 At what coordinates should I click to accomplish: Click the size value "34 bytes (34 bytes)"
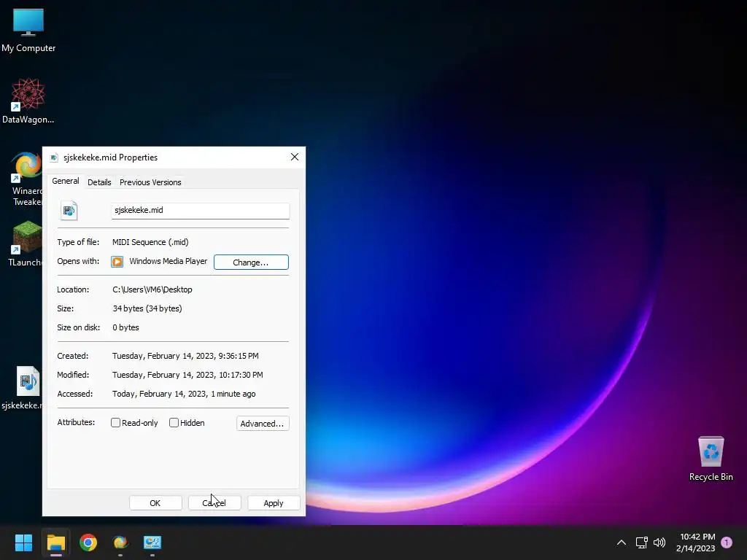[147, 308]
